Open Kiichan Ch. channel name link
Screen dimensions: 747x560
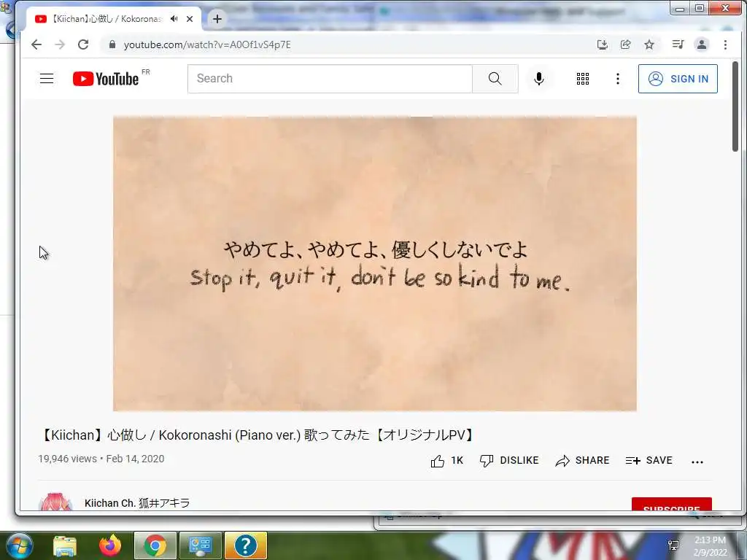pyautogui.click(x=137, y=503)
